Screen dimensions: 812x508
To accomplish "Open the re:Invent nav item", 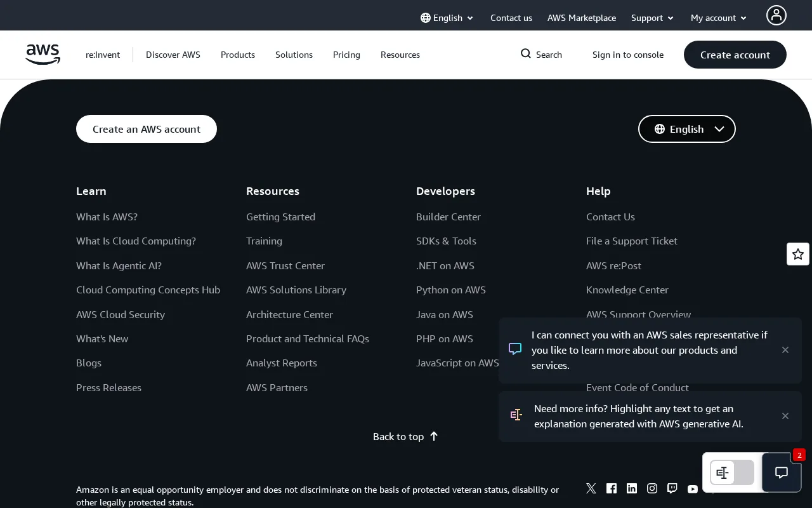I will click(x=103, y=55).
